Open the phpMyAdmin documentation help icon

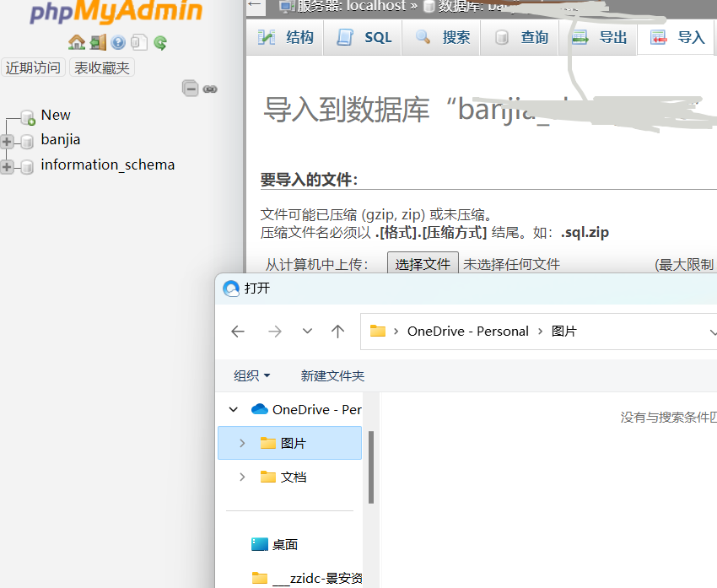click(x=118, y=42)
